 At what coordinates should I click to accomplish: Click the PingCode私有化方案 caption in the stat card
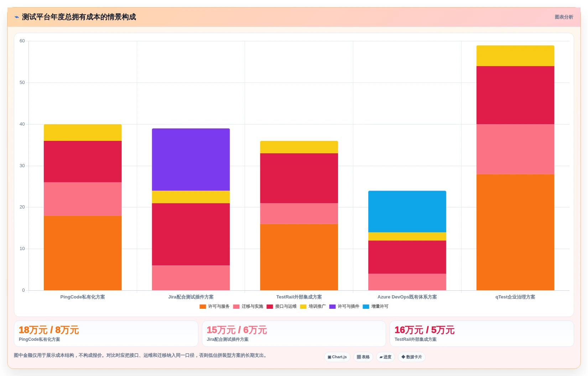(40, 339)
